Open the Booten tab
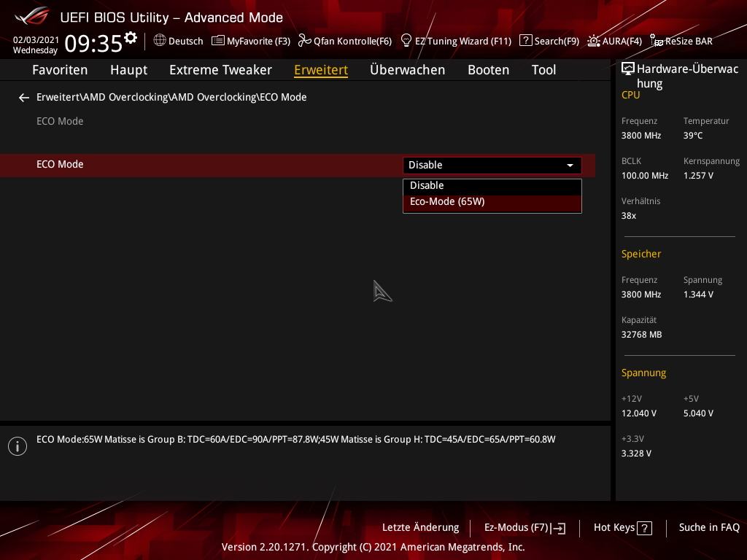 [488, 70]
